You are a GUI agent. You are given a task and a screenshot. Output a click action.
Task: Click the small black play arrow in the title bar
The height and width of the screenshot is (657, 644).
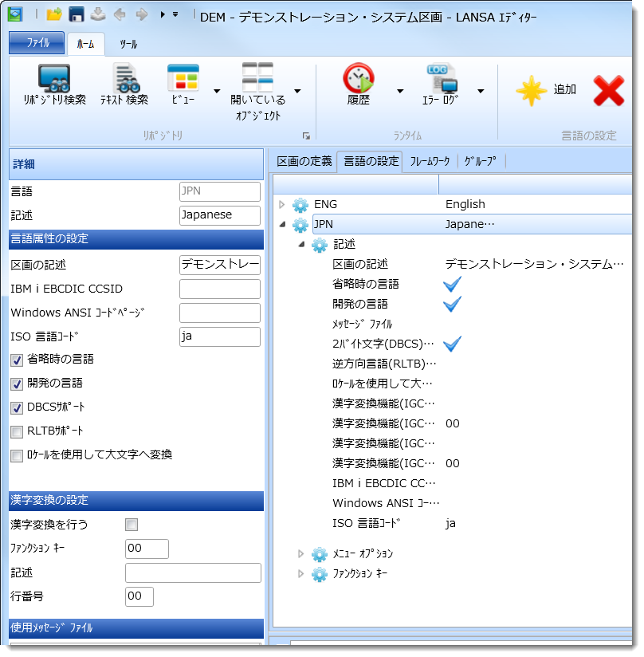click(163, 14)
